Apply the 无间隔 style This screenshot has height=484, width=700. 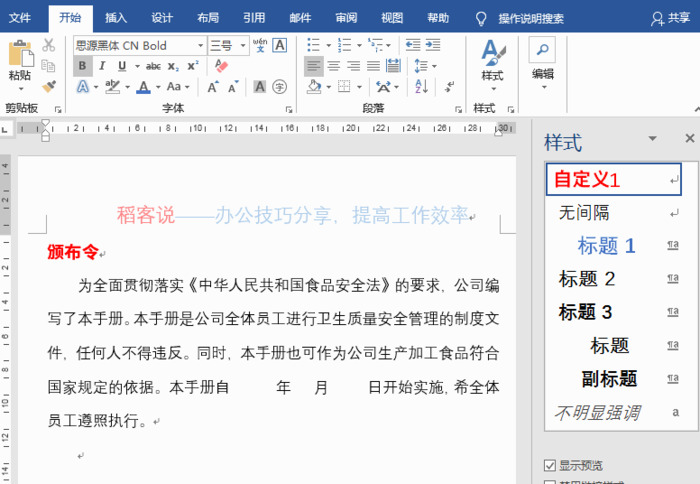(x=614, y=213)
